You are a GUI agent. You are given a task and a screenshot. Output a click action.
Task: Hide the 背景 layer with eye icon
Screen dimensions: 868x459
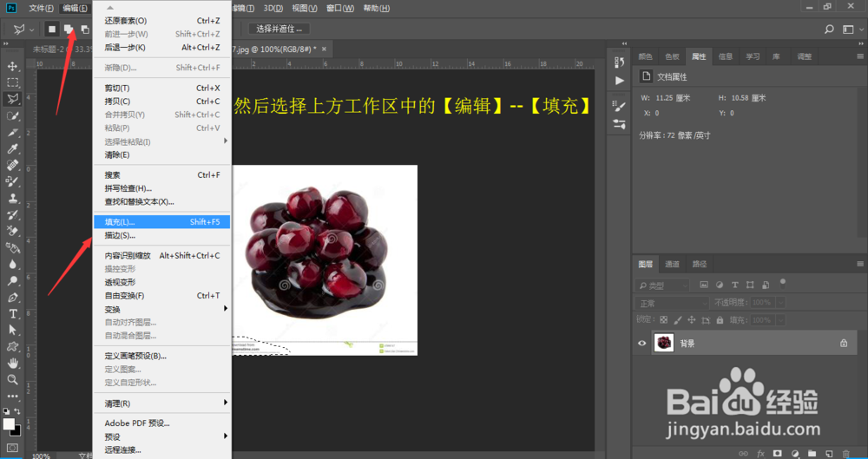(642, 344)
